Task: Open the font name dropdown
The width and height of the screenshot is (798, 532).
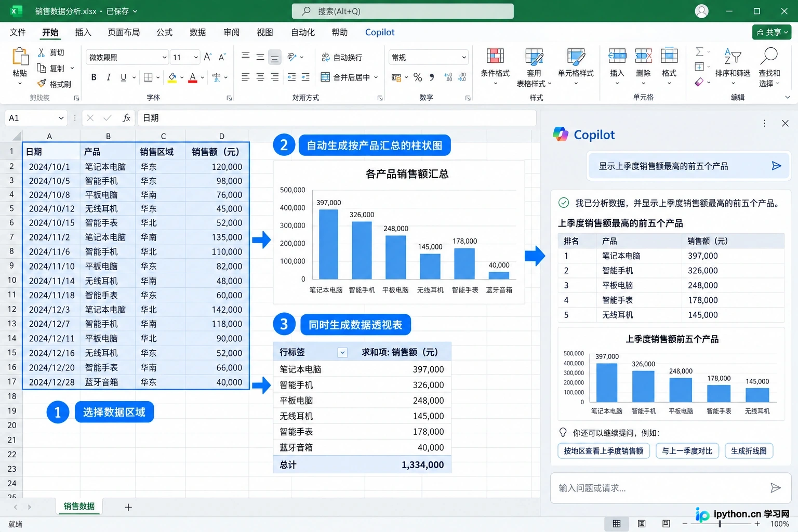Action: tap(164, 57)
